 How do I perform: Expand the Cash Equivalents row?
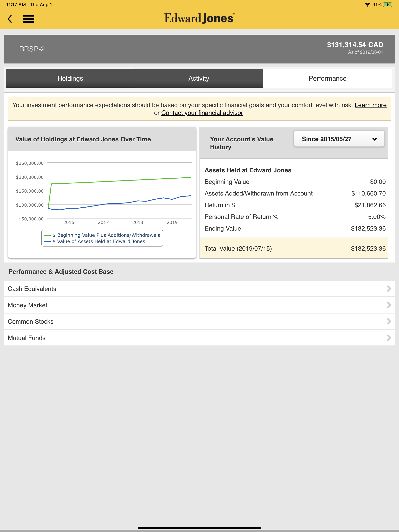pos(199,289)
